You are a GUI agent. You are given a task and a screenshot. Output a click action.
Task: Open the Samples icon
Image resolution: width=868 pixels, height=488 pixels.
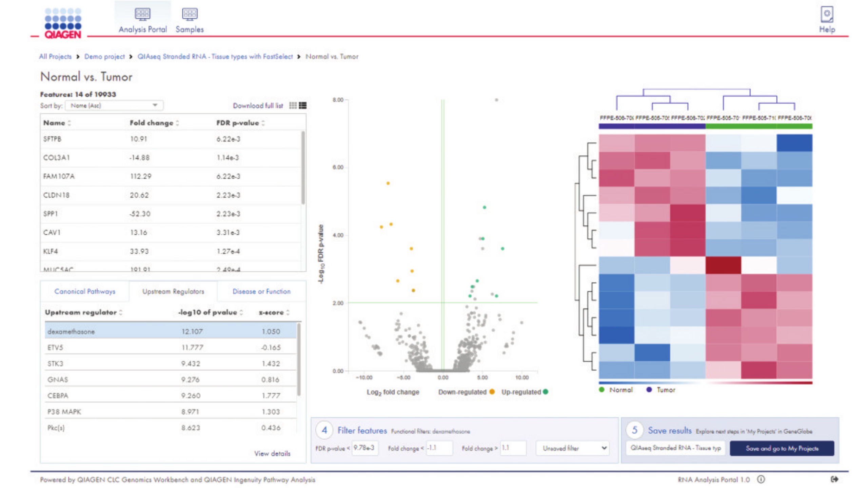click(190, 15)
